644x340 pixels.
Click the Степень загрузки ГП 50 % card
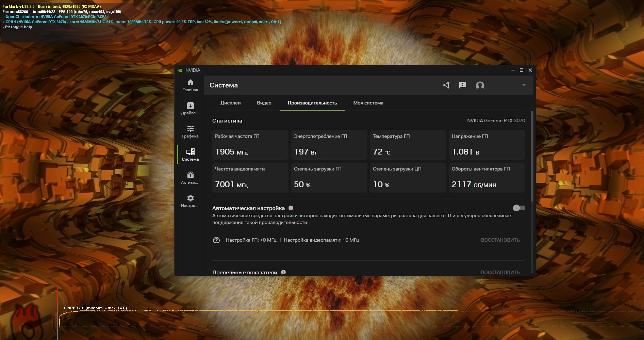pyautogui.click(x=329, y=178)
